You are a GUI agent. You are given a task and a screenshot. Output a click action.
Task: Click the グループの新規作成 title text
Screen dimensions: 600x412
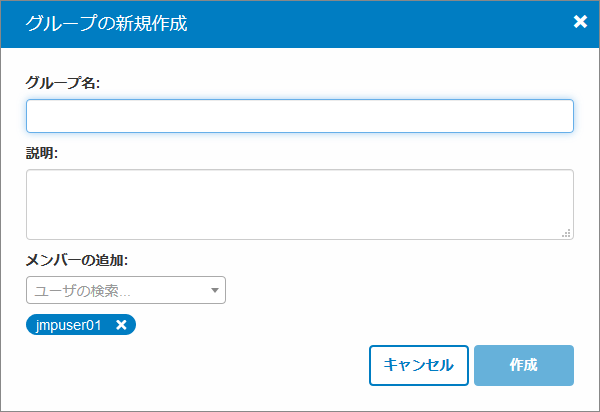point(107,23)
